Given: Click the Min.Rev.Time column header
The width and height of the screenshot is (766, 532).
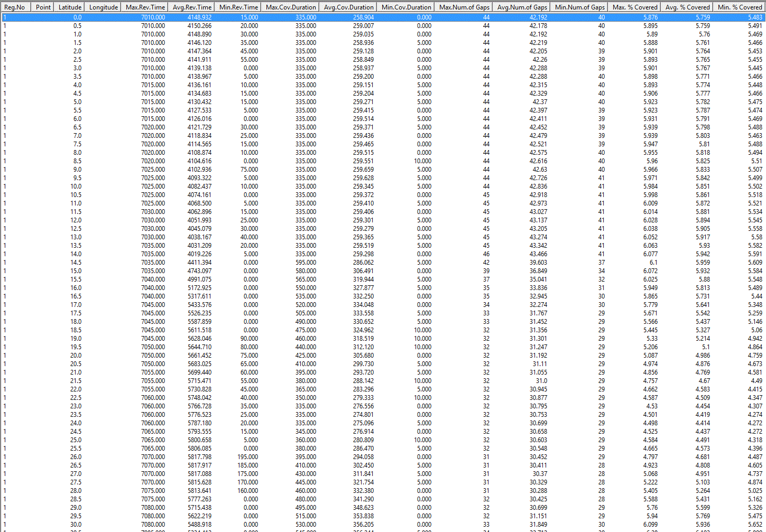Looking at the screenshot, I should 239,7.
